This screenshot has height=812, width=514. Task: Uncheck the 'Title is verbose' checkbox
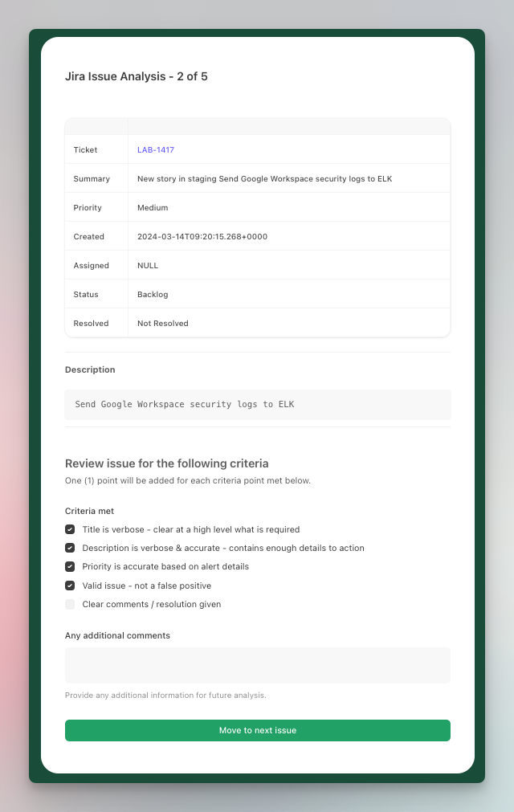[70, 529]
